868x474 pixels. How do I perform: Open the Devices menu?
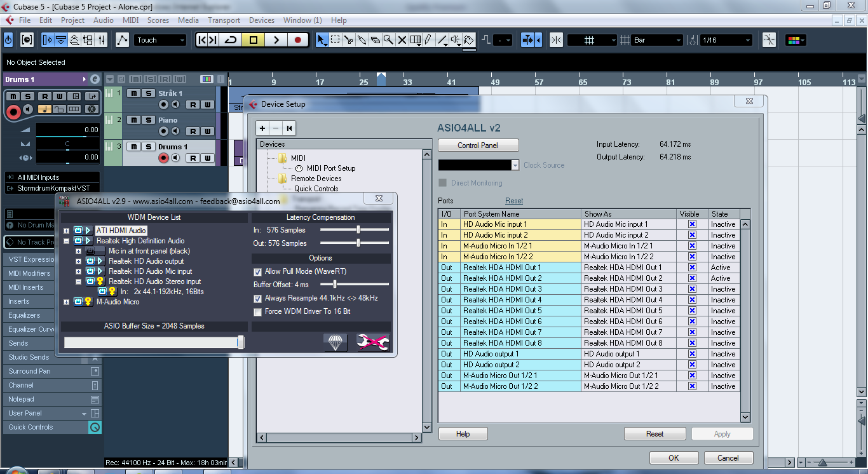click(261, 20)
